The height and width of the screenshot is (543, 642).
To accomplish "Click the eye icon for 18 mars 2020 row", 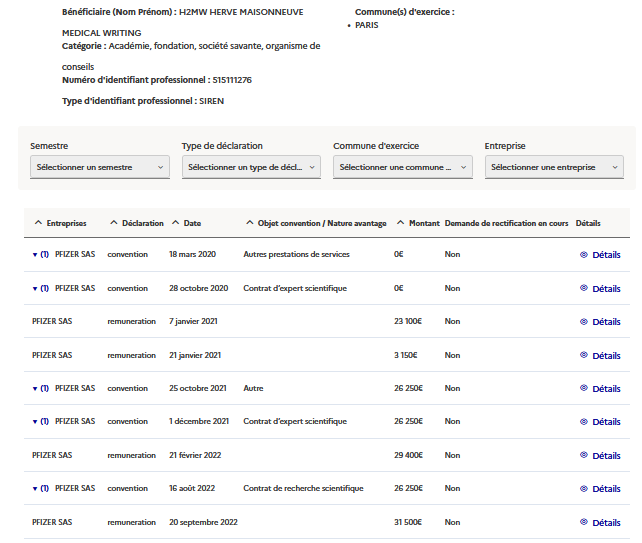I will 584,255.
